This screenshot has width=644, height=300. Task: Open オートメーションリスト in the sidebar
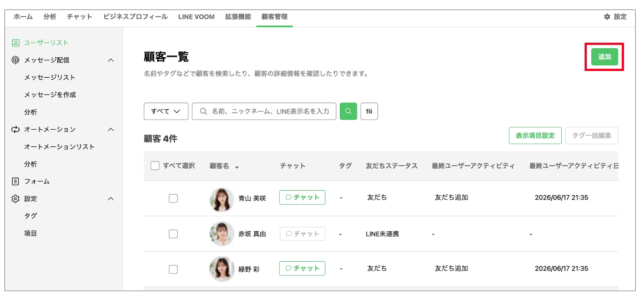(59, 146)
